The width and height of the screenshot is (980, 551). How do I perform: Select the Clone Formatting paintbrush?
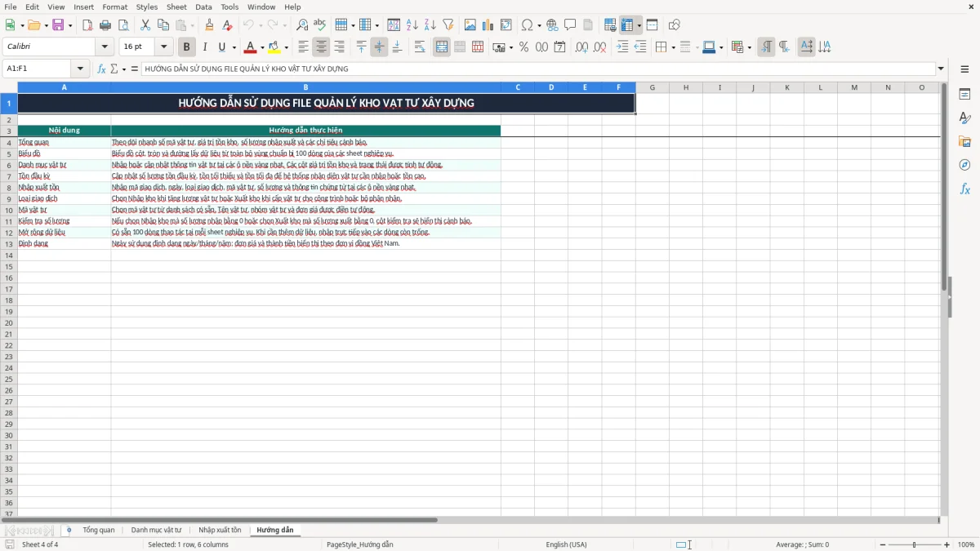(209, 25)
